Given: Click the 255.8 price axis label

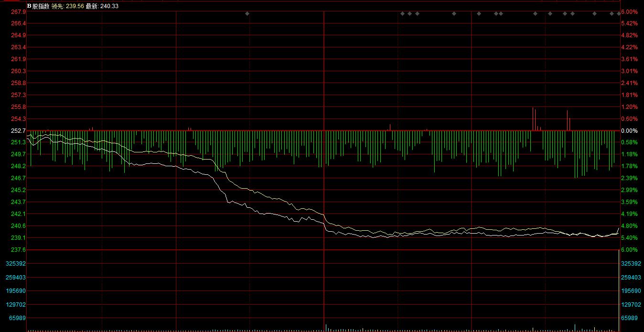Looking at the screenshot, I should tap(18, 107).
